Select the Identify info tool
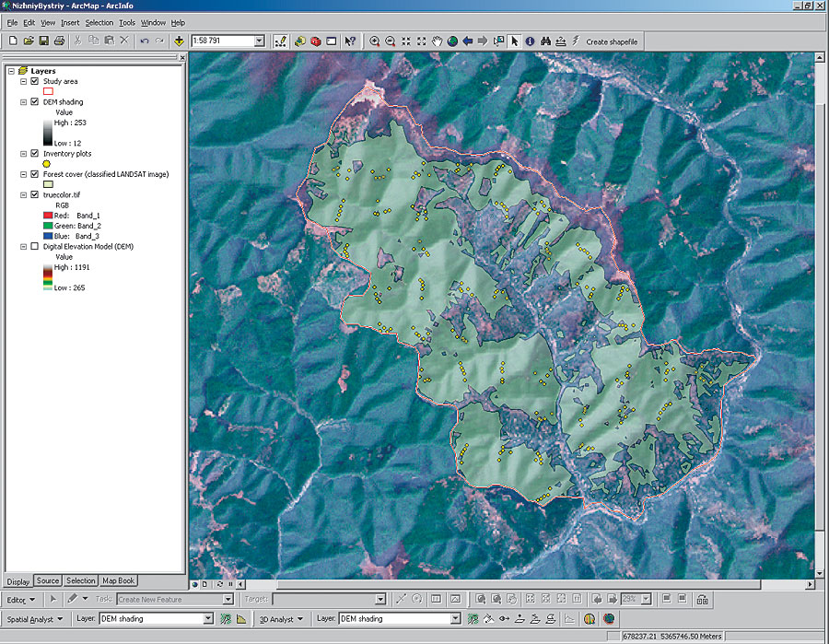 click(x=530, y=41)
